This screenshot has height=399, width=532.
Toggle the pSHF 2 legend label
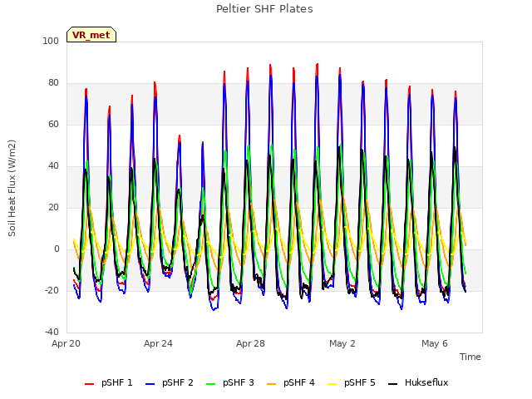tap(178, 382)
